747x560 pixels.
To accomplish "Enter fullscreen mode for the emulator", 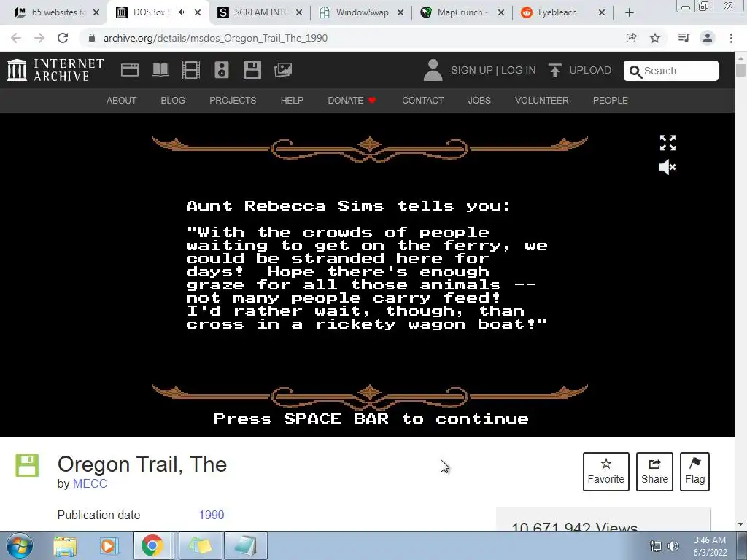I will click(x=667, y=142).
